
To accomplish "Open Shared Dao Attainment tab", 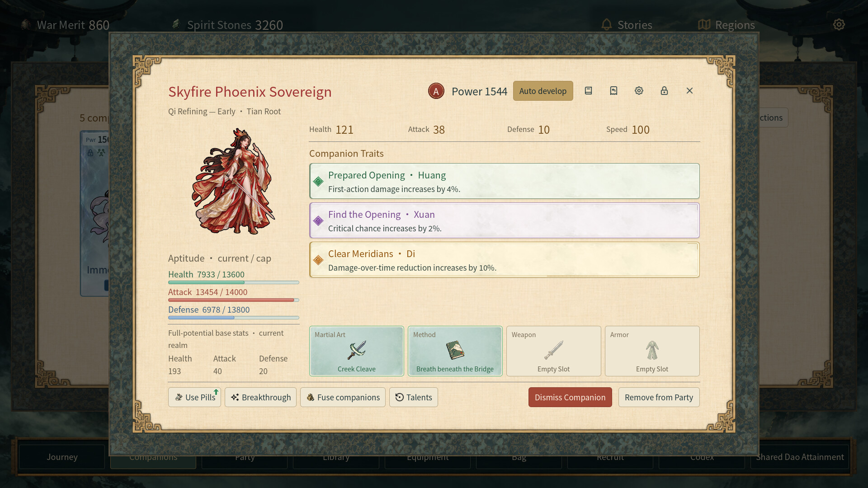I will coord(800,457).
